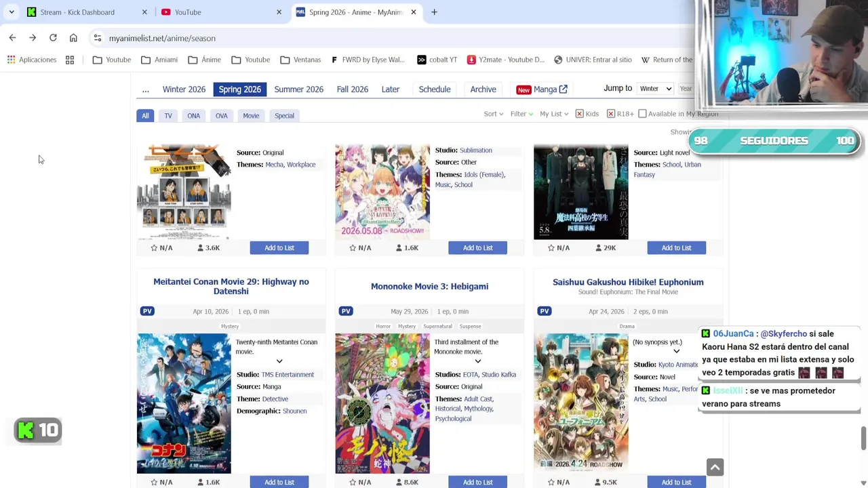Show earlier seasons with the ellipsis link

pyautogui.click(x=145, y=89)
